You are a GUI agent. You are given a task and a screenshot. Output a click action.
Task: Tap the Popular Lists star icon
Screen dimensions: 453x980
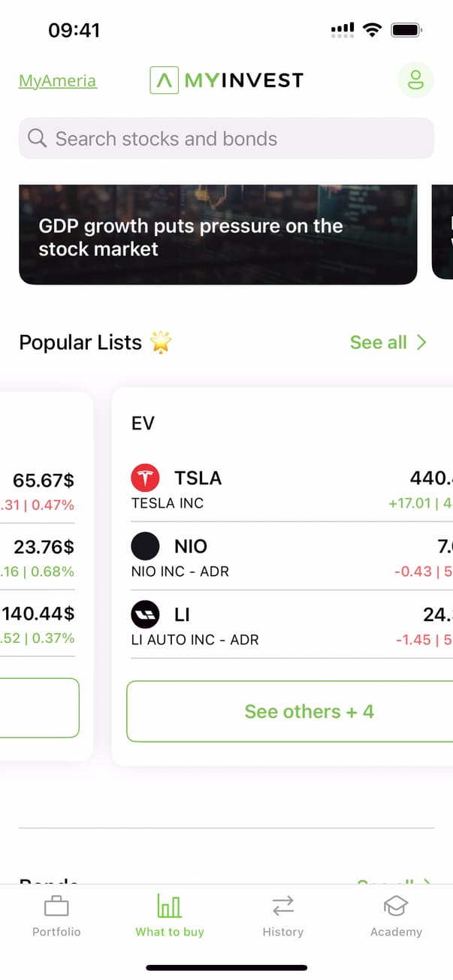coord(161,342)
